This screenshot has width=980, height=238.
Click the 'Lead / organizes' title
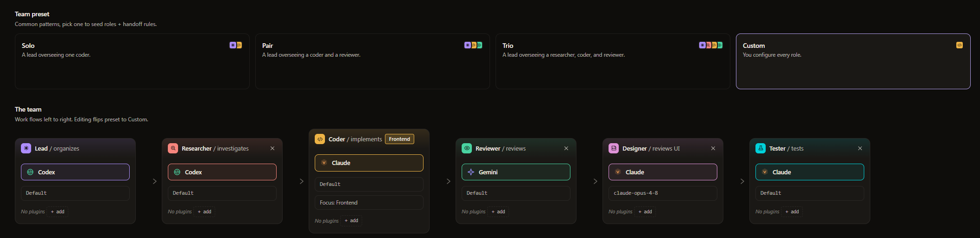[x=57, y=149]
